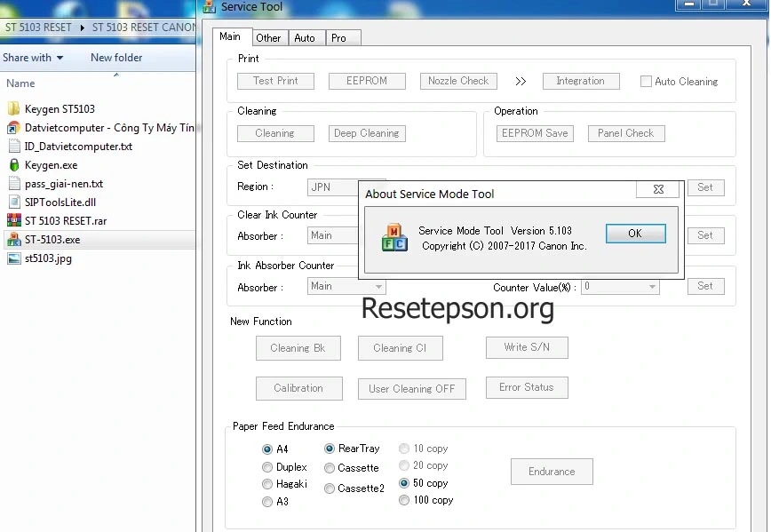The width and height of the screenshot is (771, 532).
Task: Choose the 100 copy option
Action: (404, 500)
